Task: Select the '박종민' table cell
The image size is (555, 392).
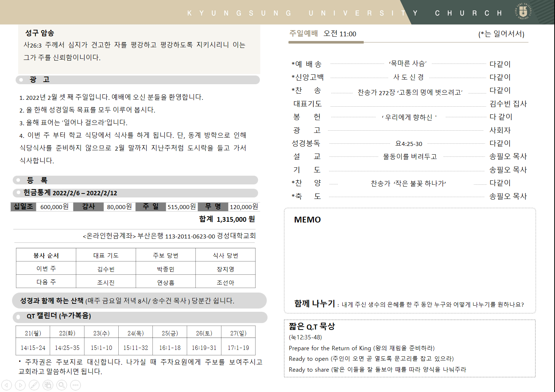Action: [x=166, y=269]
